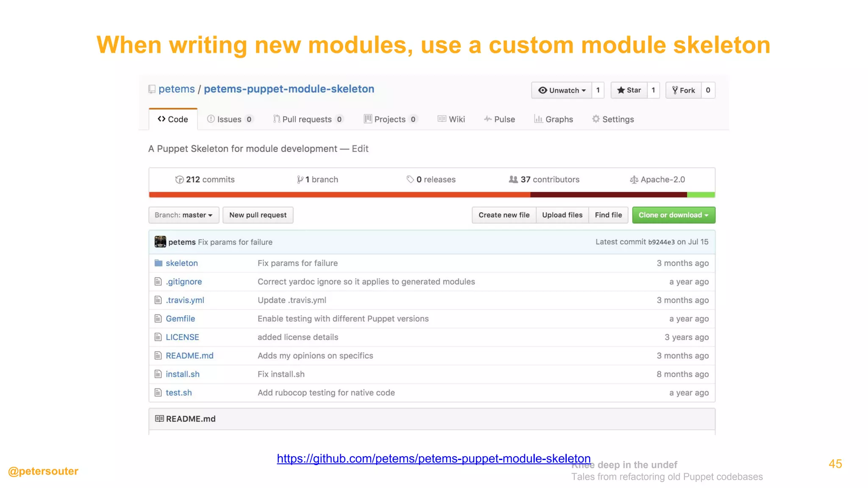Click the Gemfile file icon
Viewport: 868px width, 488px height.
(158, 319)
